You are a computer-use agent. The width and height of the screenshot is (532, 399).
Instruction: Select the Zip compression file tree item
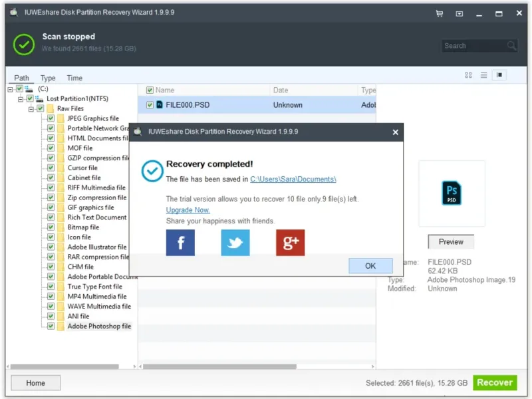pos(97,198)
